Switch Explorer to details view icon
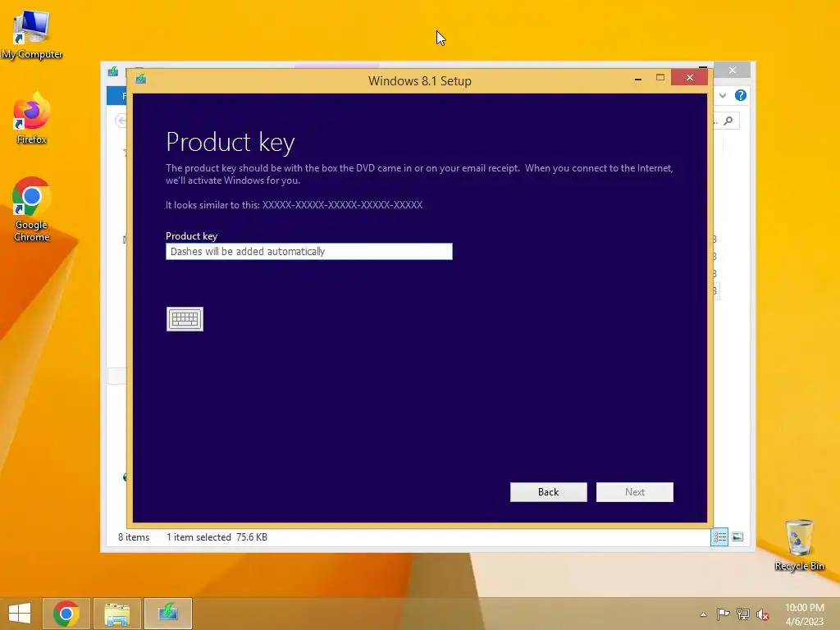Screen dimensions: 840x630 coord(719,536)
